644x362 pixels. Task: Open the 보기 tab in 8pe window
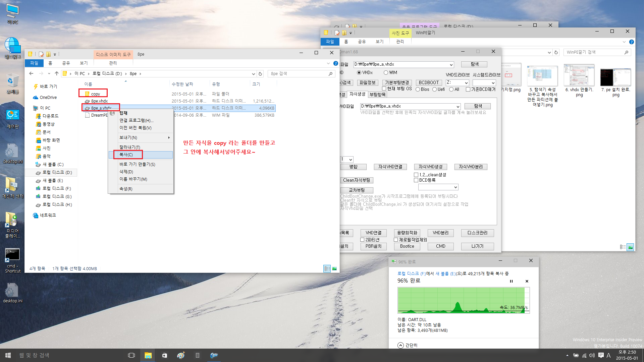[84, 63]
